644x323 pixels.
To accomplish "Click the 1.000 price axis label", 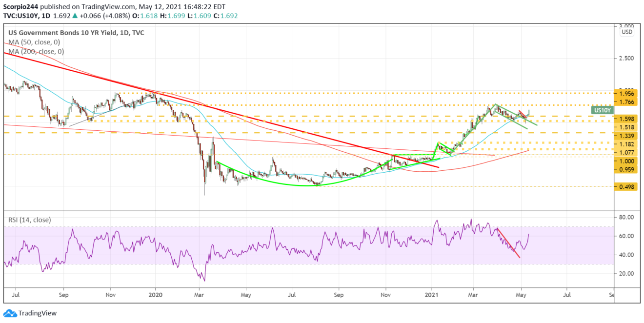I will 625,161.
